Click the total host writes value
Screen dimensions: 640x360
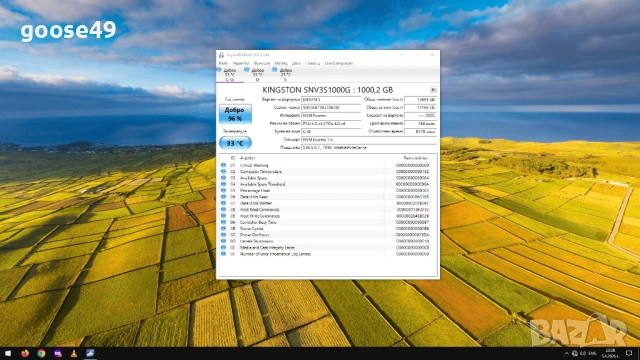420,108
